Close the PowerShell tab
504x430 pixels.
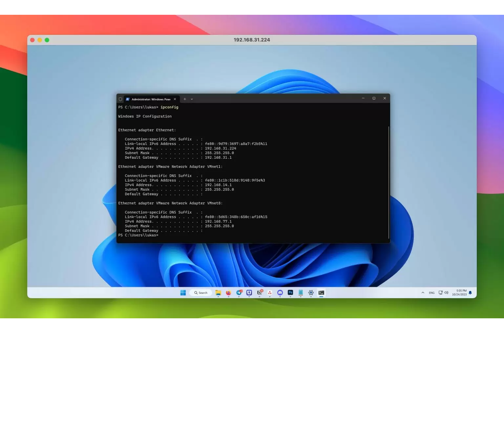pyautogui.click(x=175, y=99)
